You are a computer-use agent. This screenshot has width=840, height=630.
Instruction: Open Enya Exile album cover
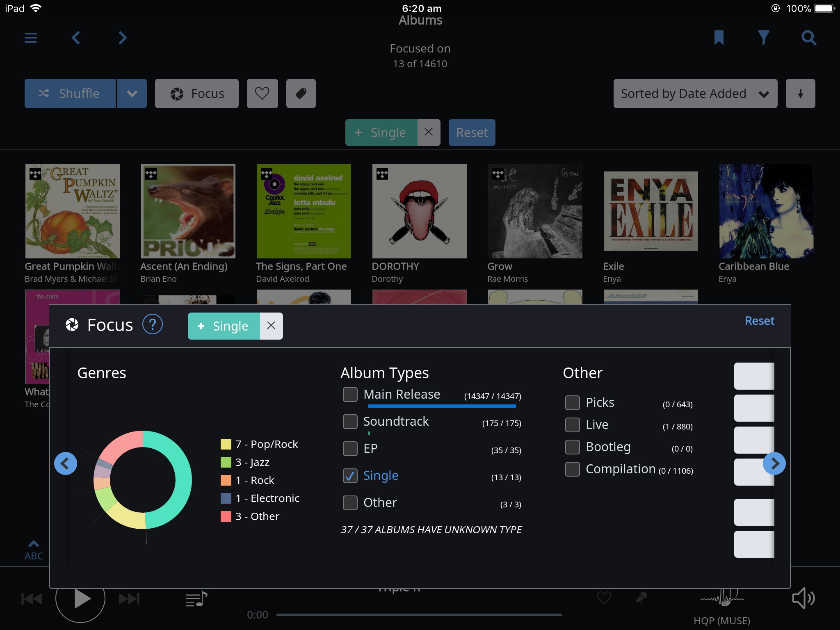tap(651, 211)
